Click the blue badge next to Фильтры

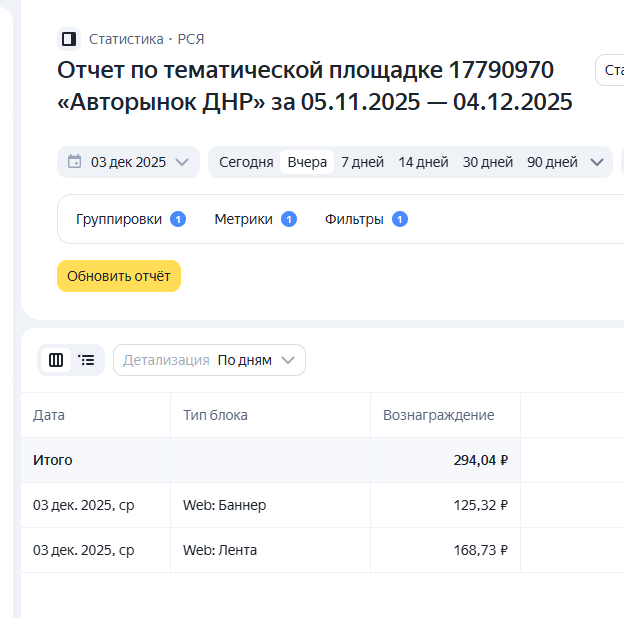pyautogui.click(x=400, y=219)
